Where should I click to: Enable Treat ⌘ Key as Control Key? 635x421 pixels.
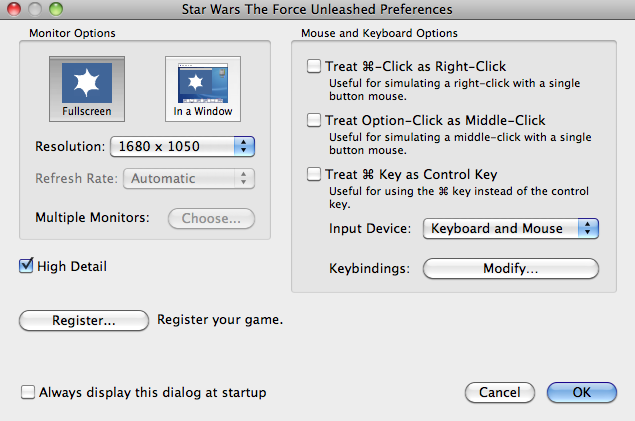[314, 174]
